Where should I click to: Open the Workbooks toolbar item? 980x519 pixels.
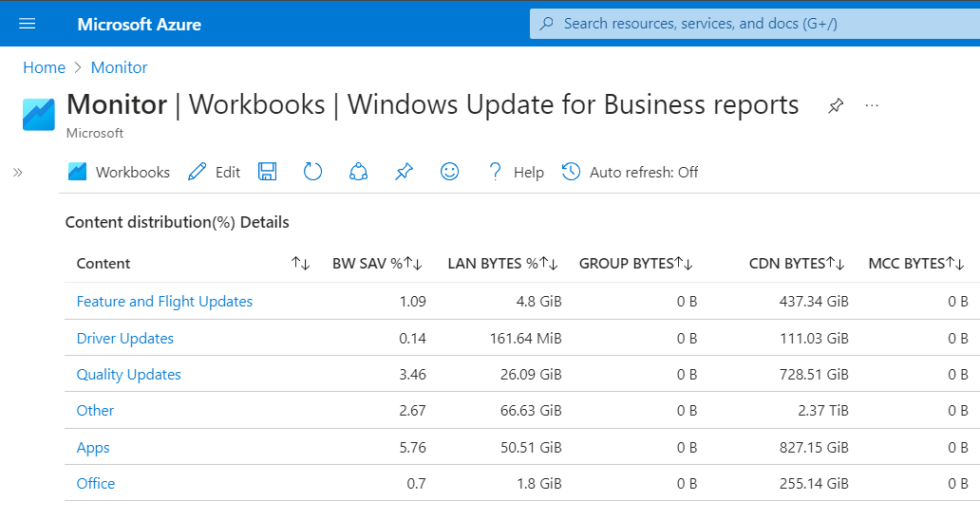pyautogui.click(x=119, y=172)
